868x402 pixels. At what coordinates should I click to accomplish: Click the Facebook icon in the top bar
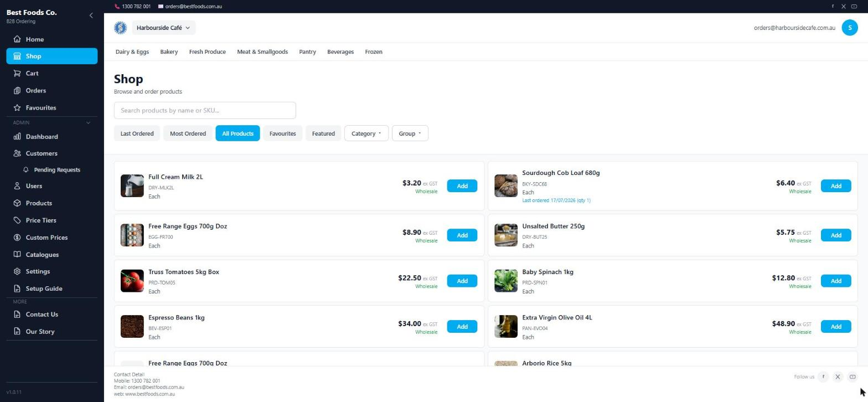click(x=833, y=7)
